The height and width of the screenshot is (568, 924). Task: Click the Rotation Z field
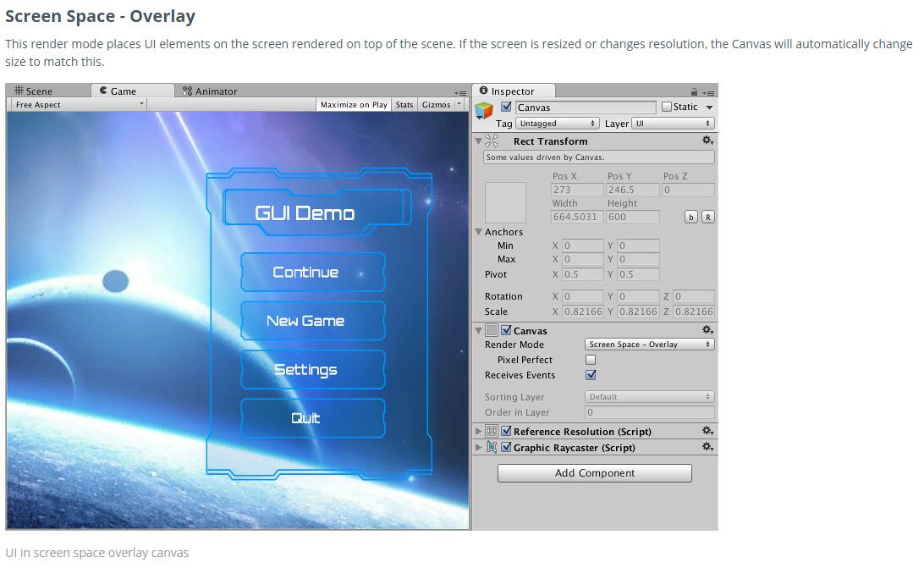(x=694, y=296)
